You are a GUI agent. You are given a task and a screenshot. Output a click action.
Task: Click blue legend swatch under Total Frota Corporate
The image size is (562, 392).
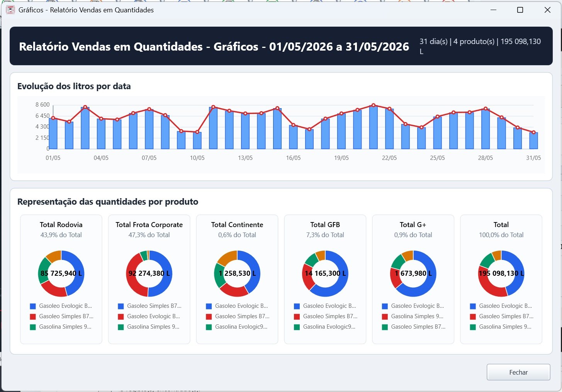(121, 306)
